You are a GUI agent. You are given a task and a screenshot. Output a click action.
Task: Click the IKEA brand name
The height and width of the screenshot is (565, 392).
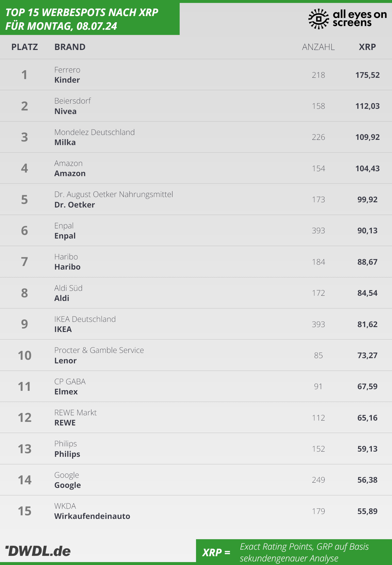(63, 329)
